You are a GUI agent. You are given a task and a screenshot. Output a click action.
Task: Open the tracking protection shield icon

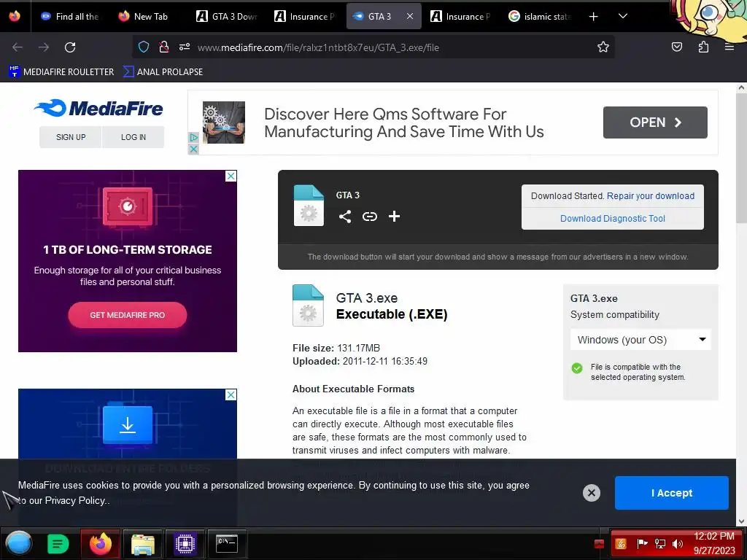pos(144,47)
